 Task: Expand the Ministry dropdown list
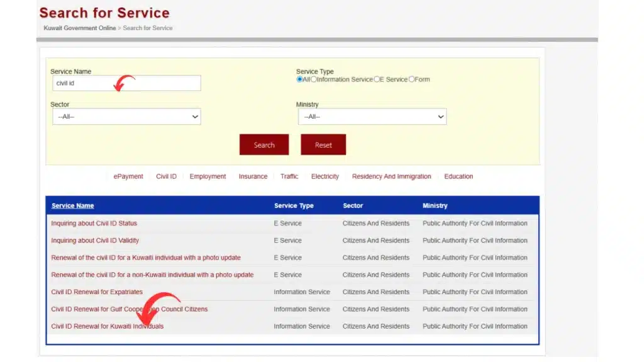(x=372, y=116)
